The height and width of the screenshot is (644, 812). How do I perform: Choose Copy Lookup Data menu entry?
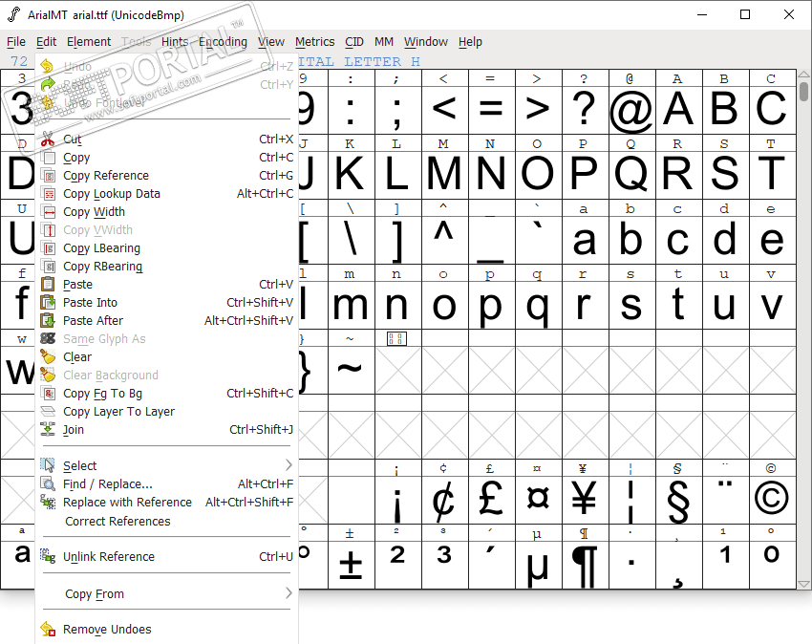(167, 194)
